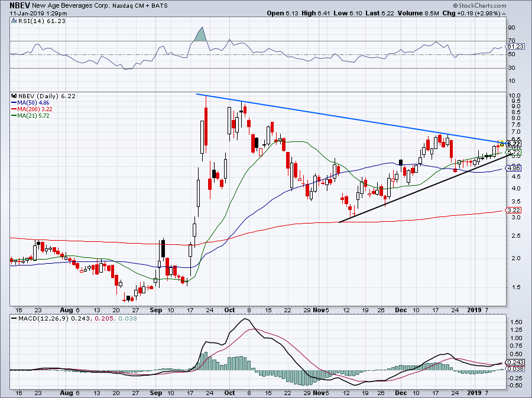532x398 pixels.
Task: Click the High 6.41 quote value
Action: 316,13
